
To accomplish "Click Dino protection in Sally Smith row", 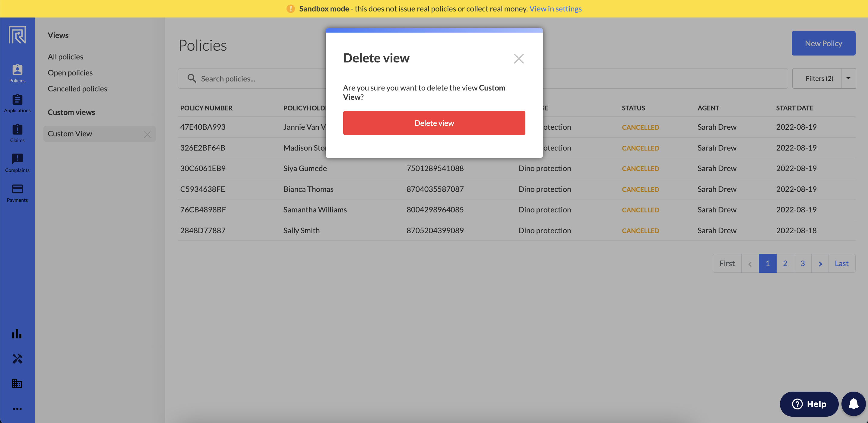I will [x=544, y=230].
